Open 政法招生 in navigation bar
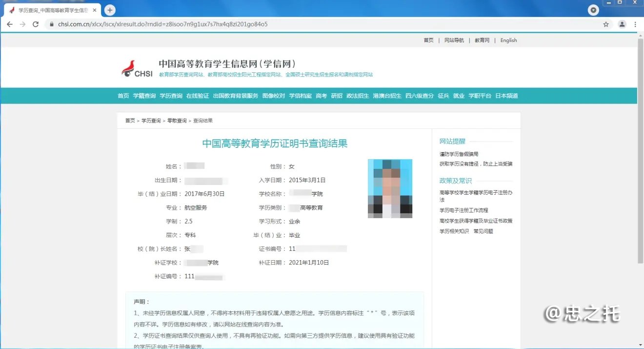Screen dimensions: 644x349 click(358, 96)
